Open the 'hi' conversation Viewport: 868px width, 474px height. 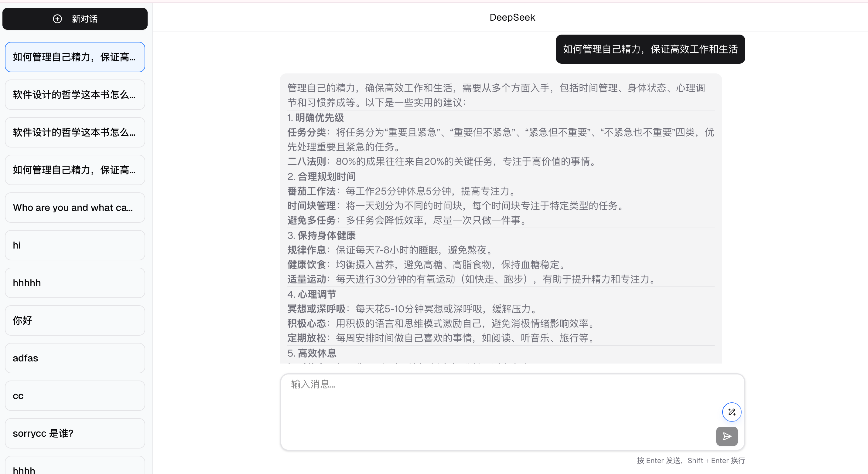75,245
